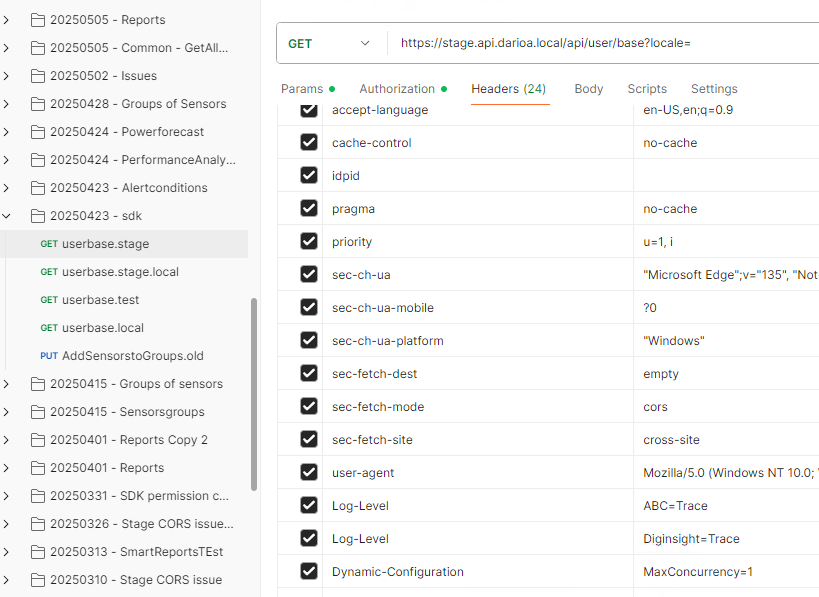The width and height of the screenshot is (819, 597).
Task: Click the folder icon next to 20250428 - Groups of Sensors
Action: pyautogui.click(x=39, y=104)
